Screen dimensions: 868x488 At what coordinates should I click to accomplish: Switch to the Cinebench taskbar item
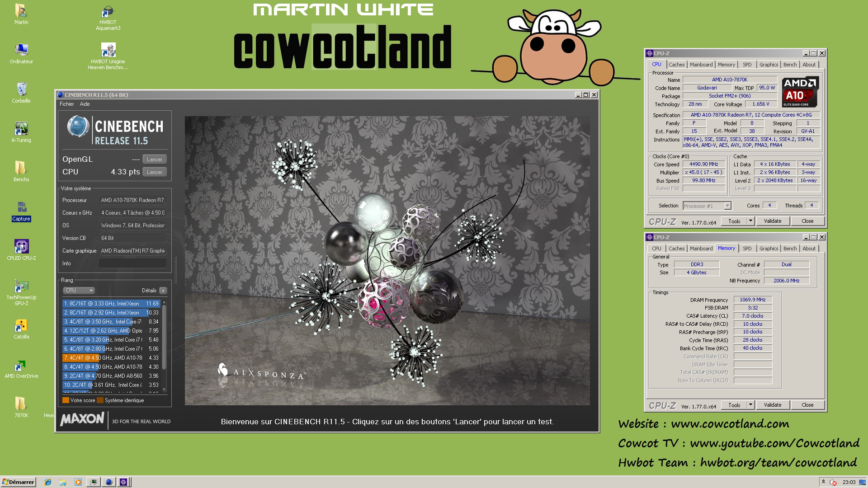108,482
